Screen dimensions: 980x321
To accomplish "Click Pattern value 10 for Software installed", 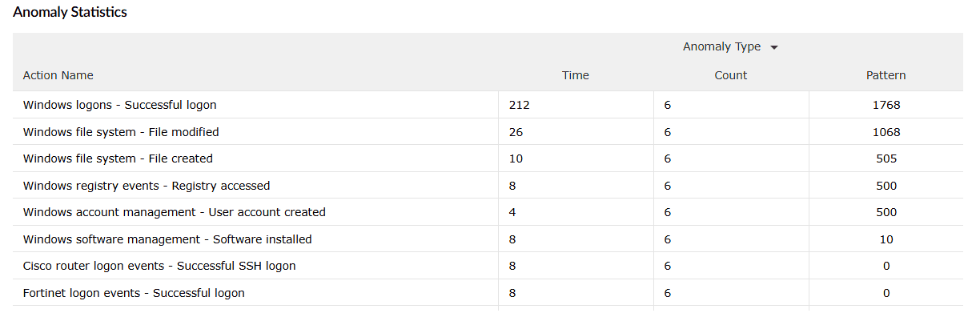I will pos(886,239).
